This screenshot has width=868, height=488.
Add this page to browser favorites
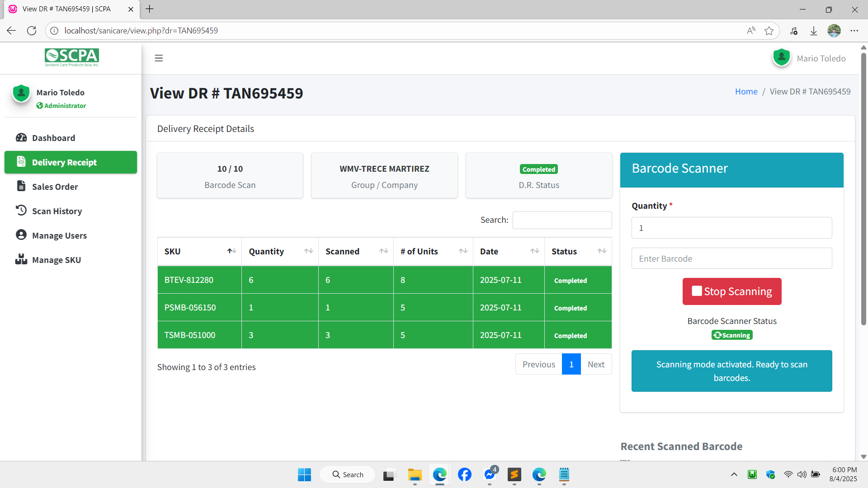click(x=769, y=31)
